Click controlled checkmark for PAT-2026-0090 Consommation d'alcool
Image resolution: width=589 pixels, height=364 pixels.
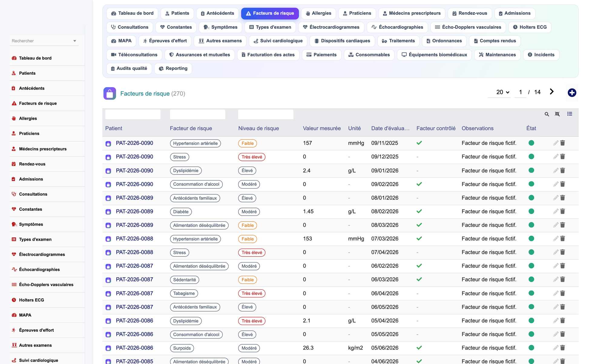[419, 184]
